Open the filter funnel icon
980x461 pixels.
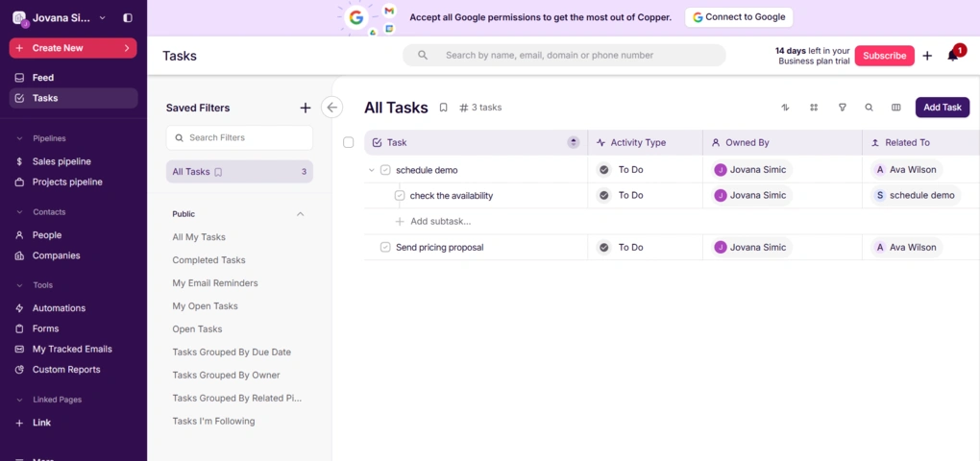pyautogui.click(x=842, y=108)
